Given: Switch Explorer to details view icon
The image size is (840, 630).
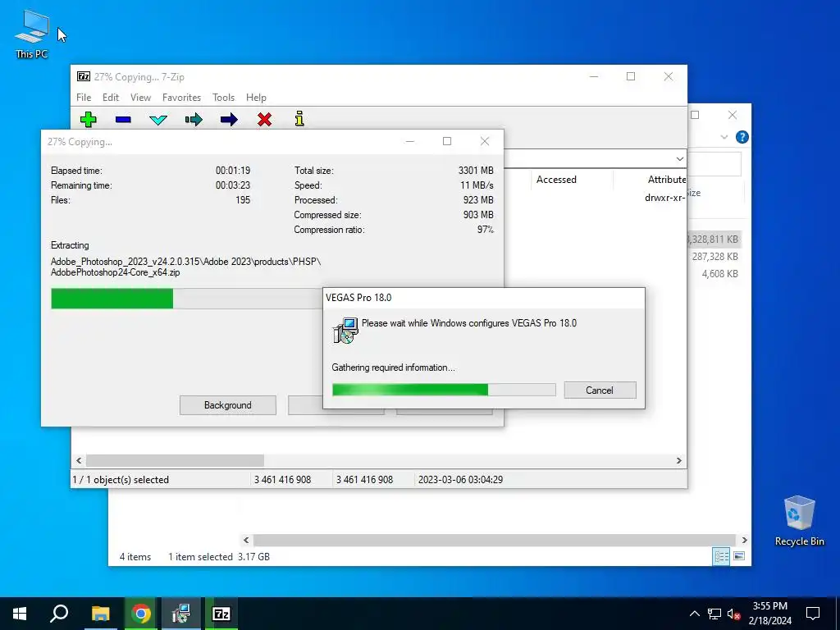Looking at the screenshot, I should [x=721, y=556].
